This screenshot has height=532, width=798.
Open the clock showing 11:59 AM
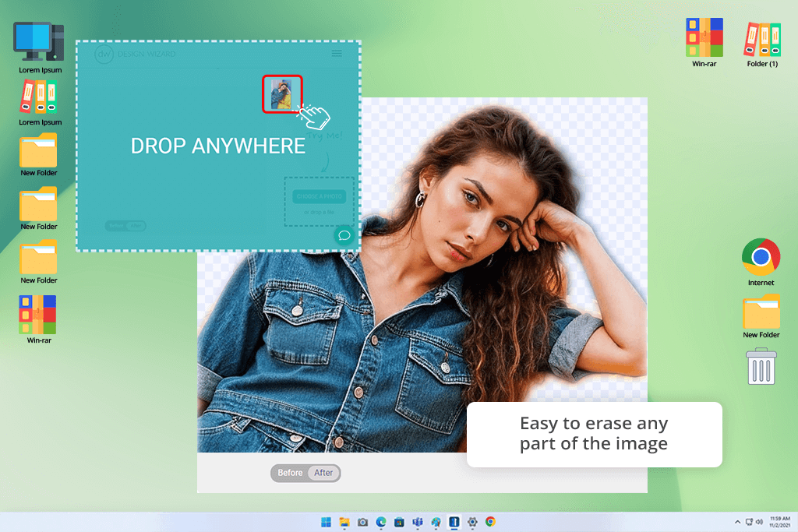tap(779, 522)
